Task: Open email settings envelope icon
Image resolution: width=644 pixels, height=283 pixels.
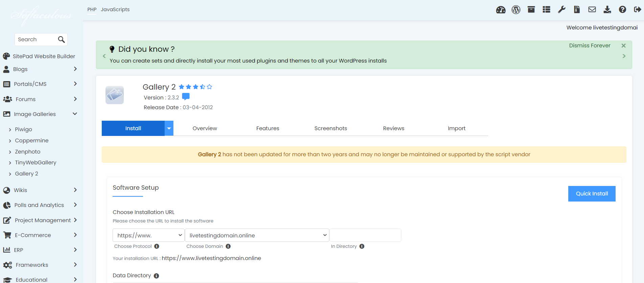Action: pyautogui.click(x=592, y=9)
